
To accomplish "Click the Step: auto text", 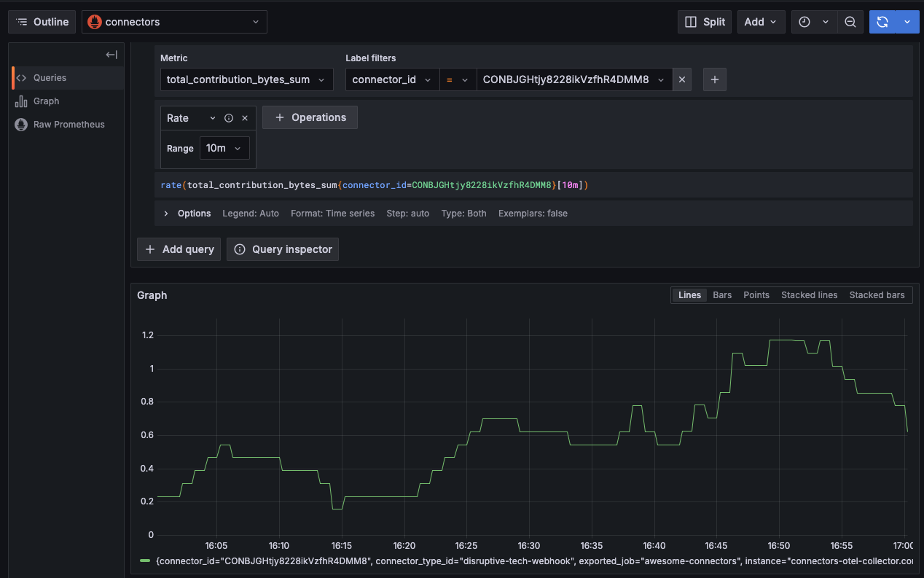I will 407,214.
